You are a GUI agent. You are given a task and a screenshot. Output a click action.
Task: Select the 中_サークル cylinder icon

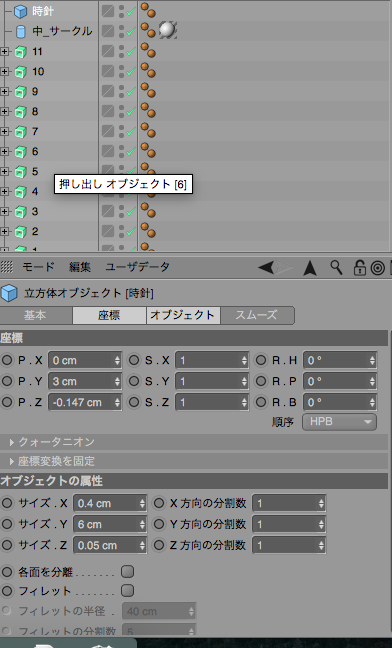click(21, 31)
